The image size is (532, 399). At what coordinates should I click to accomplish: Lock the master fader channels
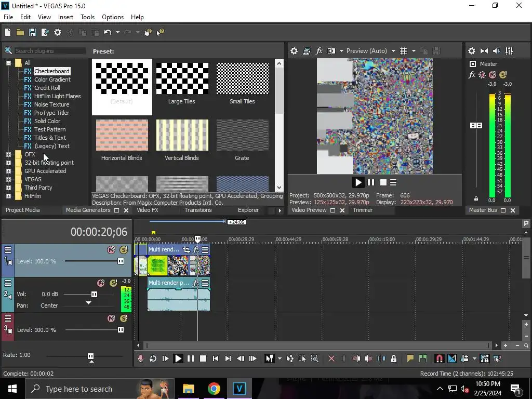click(x=476, y=199)
